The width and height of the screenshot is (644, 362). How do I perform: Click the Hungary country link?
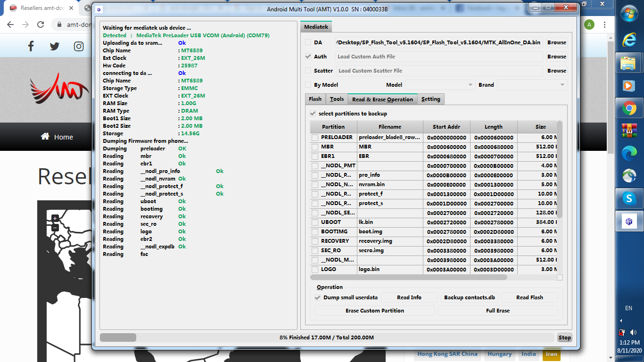(x=499, y=354)
